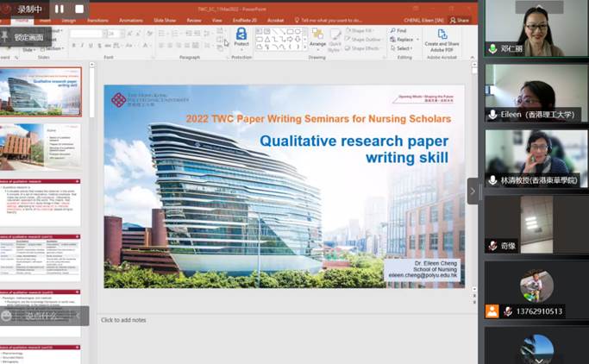Toggle Eileen's microphone icon in participant list
Viewport: 589px width, 364px height.
pos(492,115)
